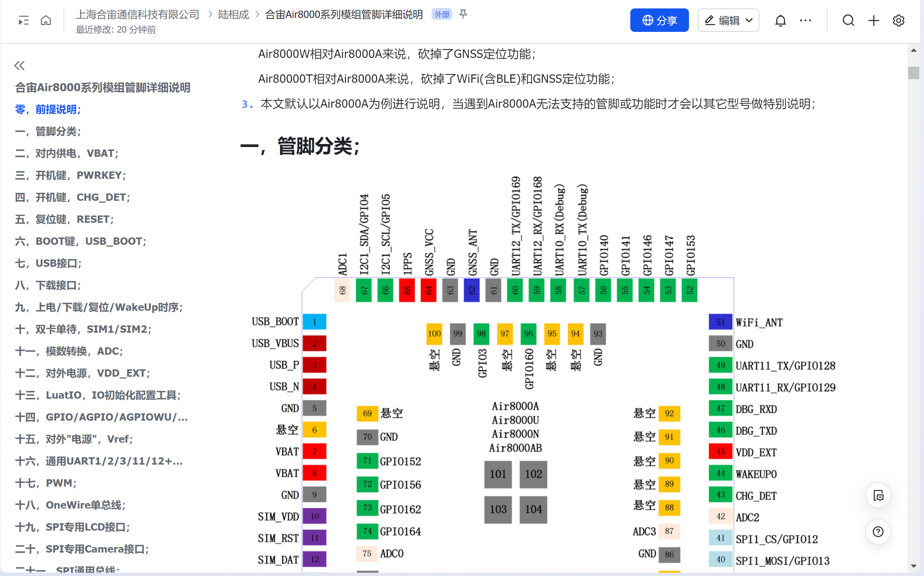Jump to outline section 五，复位键，RESET
Viewport: 924px width, 576px height.
tap(65, 219)
